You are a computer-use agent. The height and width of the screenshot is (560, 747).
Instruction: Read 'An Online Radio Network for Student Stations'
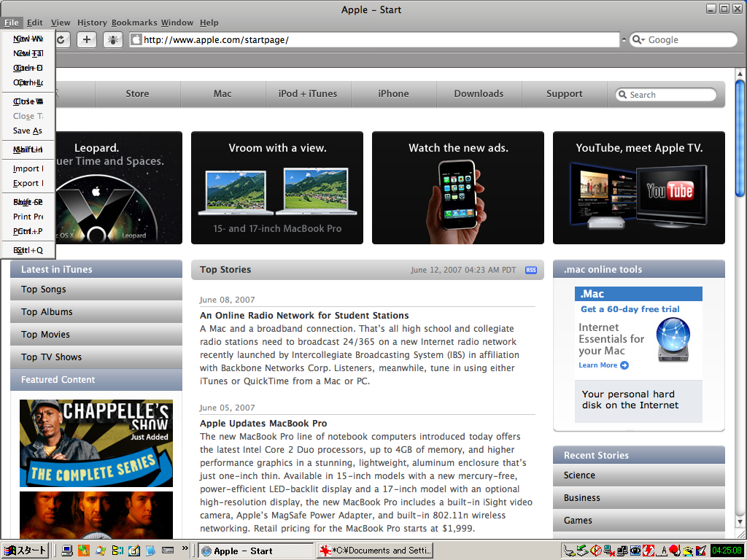[x=304, y=315]
